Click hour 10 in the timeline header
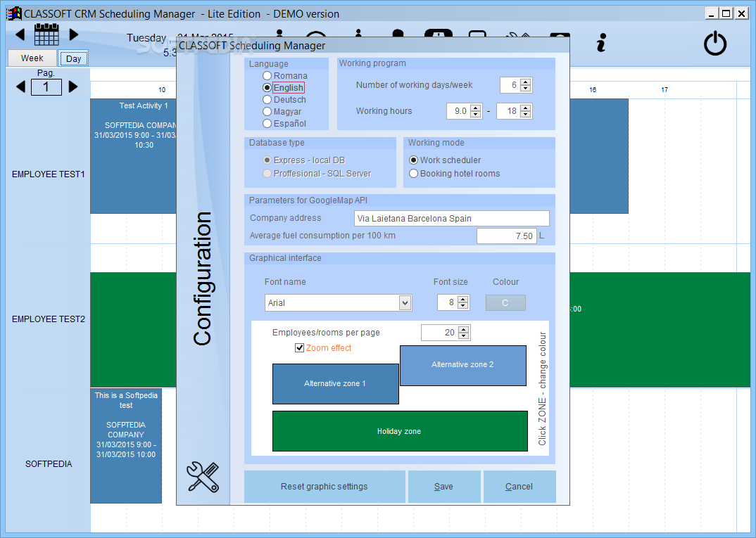The width and height of the screenshot is (756, 538). 162,89
